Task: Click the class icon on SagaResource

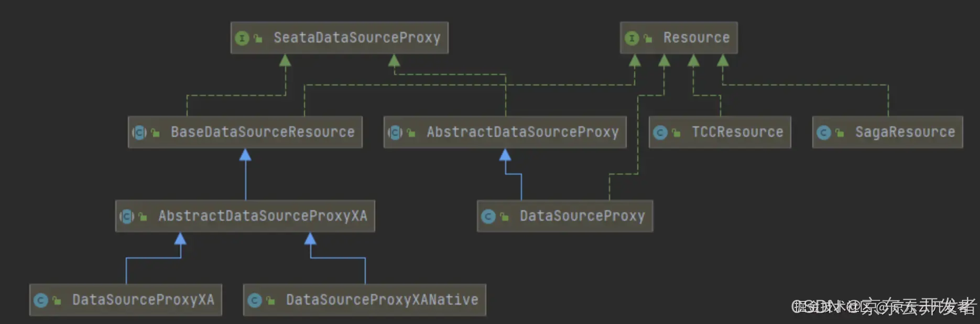Action: point(824,133)
